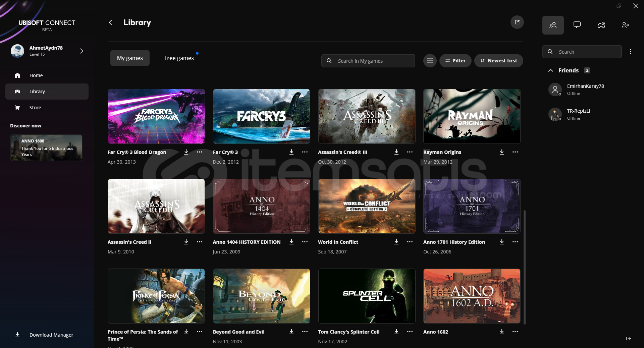Viewport: 644px width, 348px height.
Task: Open more options for Tom Clancy's Splinter Cell
Action: 410,332
